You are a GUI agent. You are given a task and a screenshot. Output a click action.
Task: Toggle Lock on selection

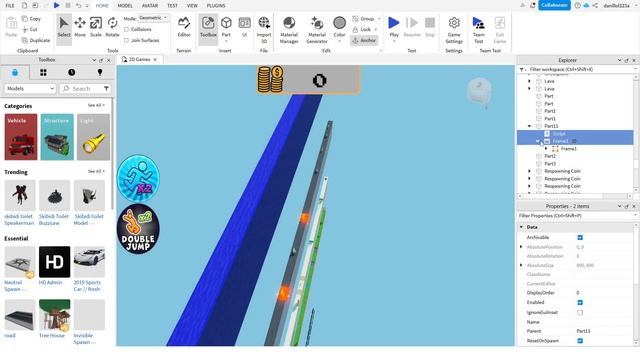[362, 29]
